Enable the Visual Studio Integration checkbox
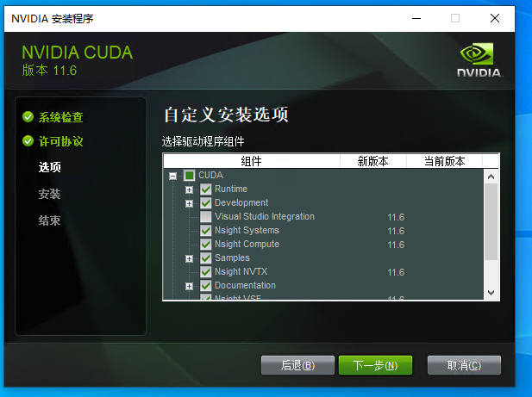The width and height of the screenshot is (532, 397). pos(205,216)
